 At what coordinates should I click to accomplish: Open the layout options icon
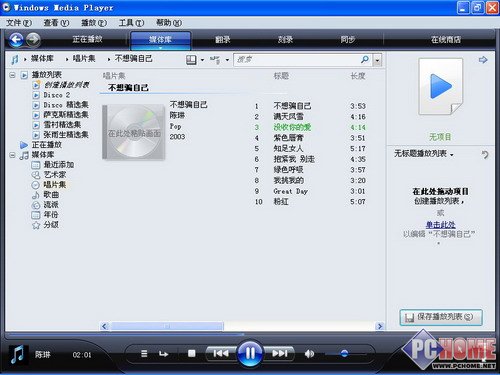click(191, 60)
